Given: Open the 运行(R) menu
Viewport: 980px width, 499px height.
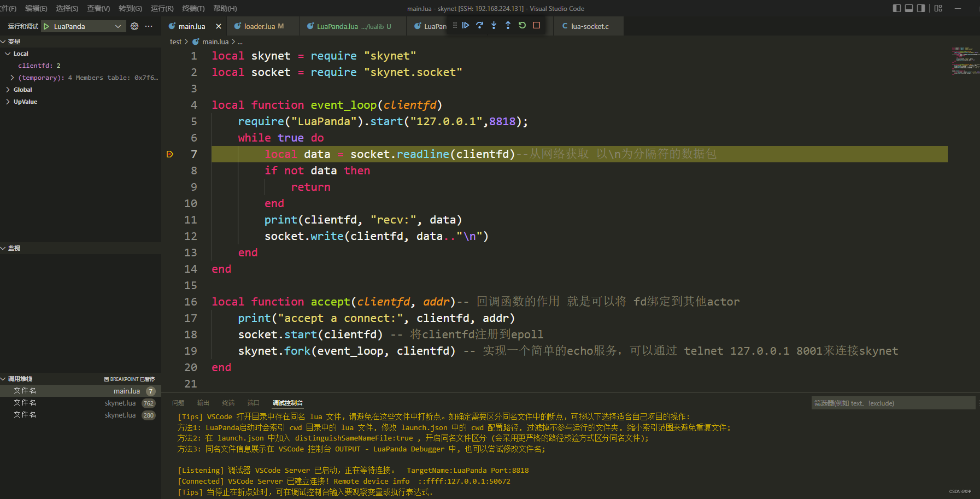Looking at the screenshot, I should [x=162, y=8].
